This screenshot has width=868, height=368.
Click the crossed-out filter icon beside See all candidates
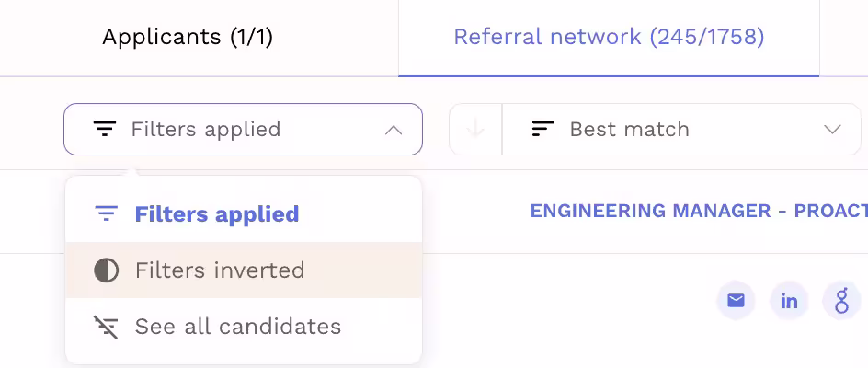[x=107, y=327]
